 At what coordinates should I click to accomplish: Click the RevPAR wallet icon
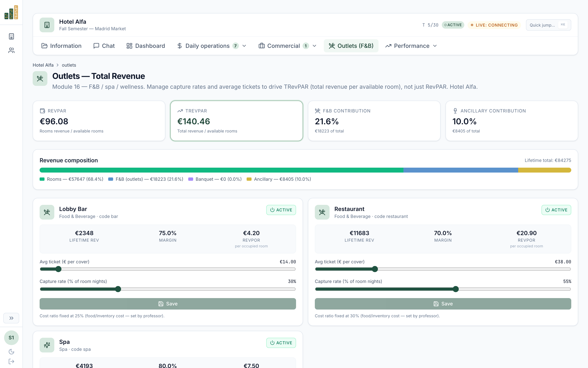[42, 111]
